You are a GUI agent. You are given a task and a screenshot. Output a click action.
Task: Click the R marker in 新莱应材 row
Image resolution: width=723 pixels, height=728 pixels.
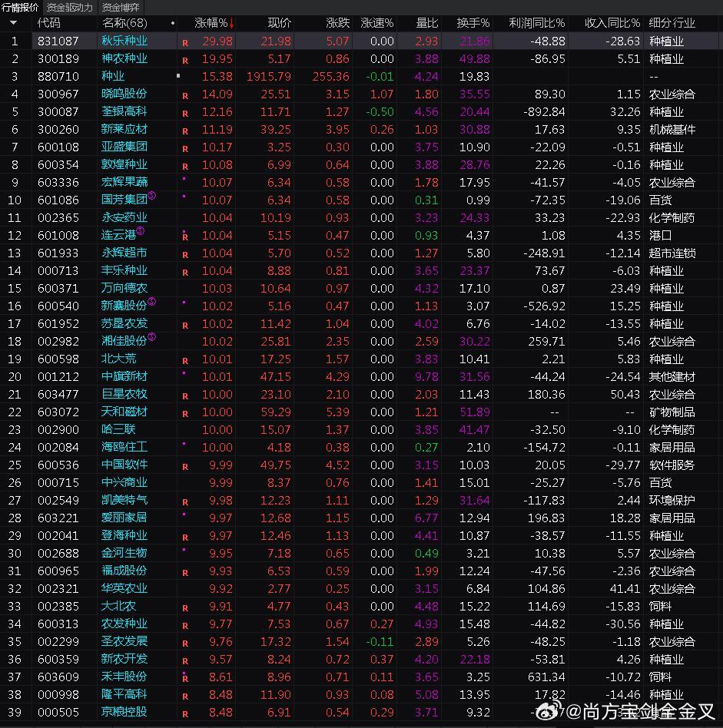(x=185, y=131)
